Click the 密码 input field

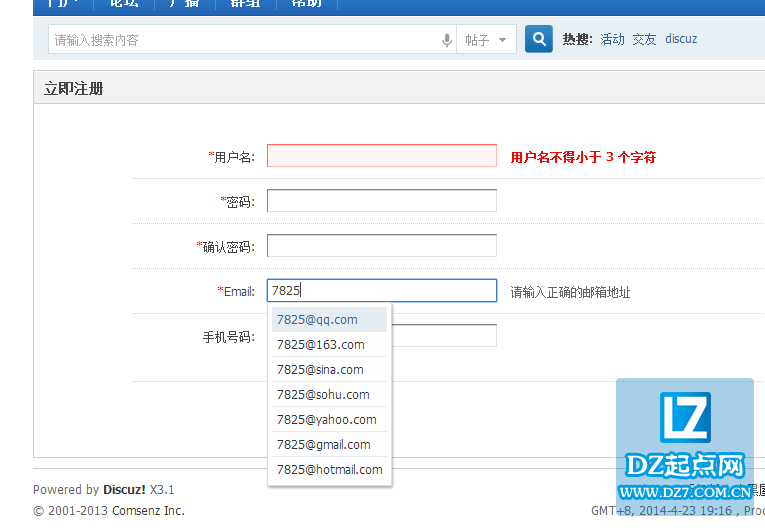pos(382,201)
